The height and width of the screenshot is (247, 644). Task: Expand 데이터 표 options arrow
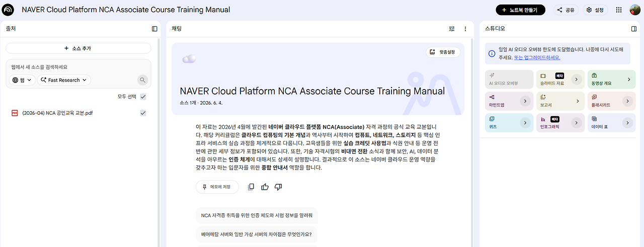(627, 123)
